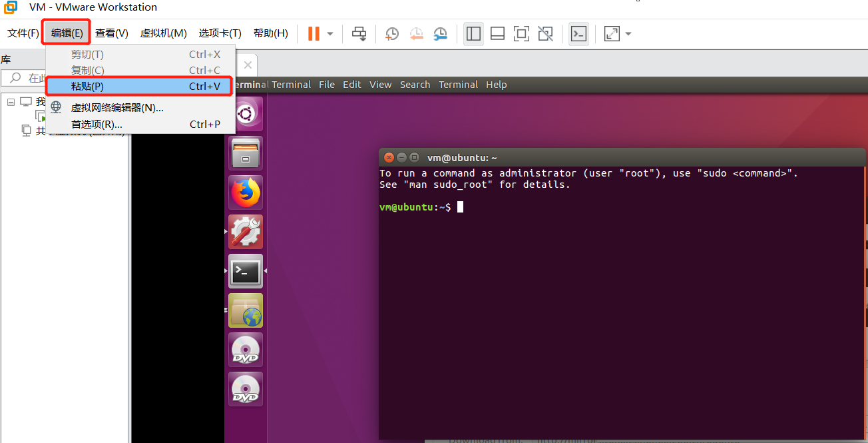Open the terminal from the Ubuntu dock
Viewport: 868px width, 443px height.
[246, 271]
